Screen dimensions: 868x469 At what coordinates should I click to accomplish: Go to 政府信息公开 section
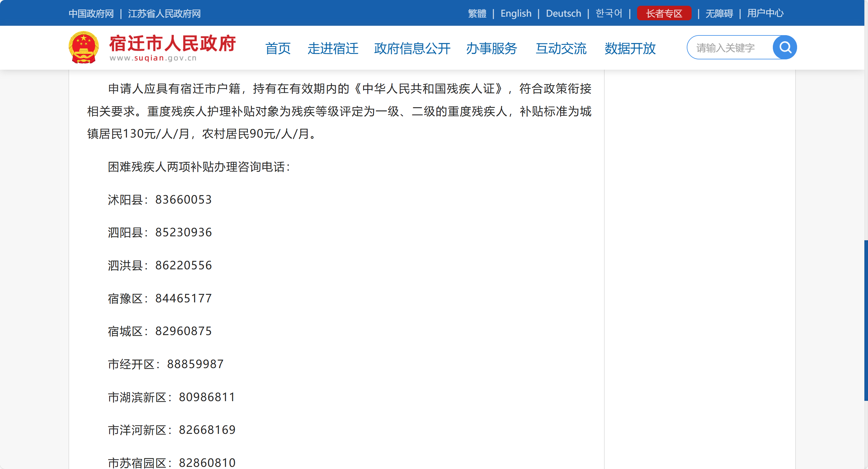412,48
